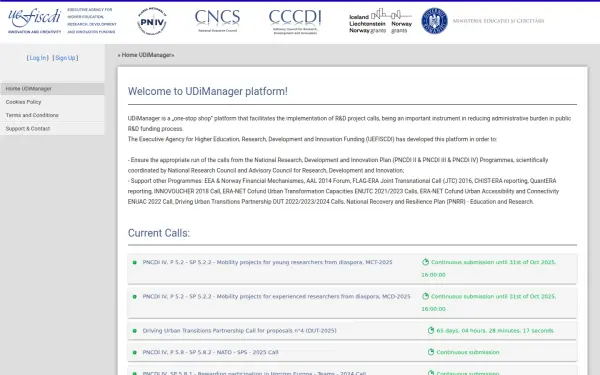The height and width of the screenshot is (375, 600).
Task: Click the clock icon on the NATO SPS continuous submission
Action: click(431, 352)
